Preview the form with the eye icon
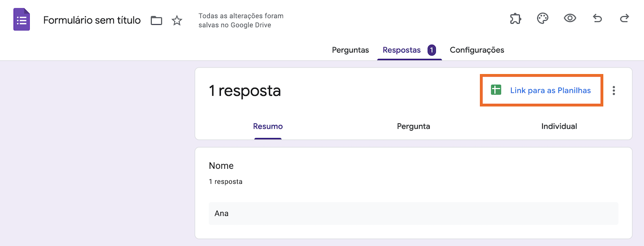 click(570, 19)
